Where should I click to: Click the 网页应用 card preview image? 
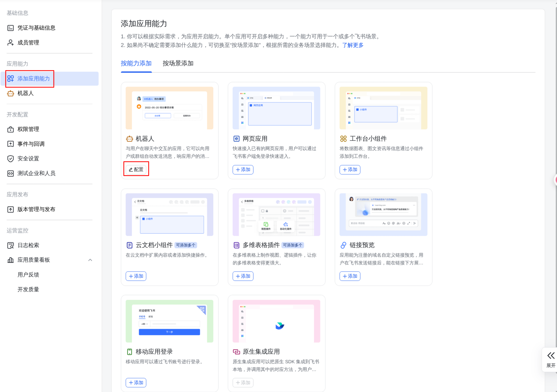tap(276, 108)
